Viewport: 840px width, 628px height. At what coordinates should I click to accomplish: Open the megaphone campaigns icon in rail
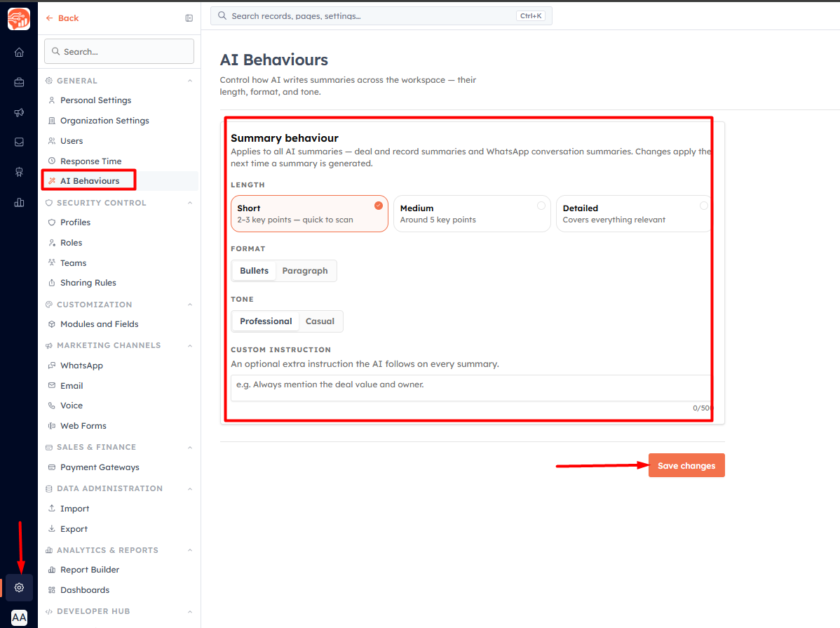click(20, 112)
